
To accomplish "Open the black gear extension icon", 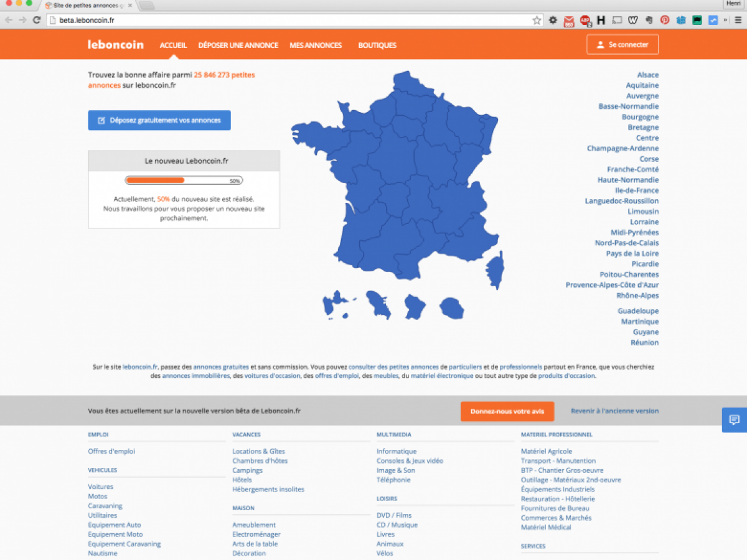I will pos(553,20).
